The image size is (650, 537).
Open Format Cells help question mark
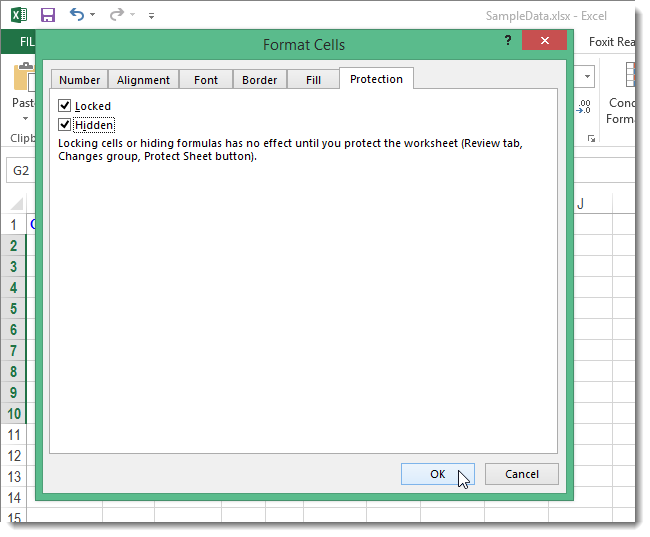click(508, 41)
